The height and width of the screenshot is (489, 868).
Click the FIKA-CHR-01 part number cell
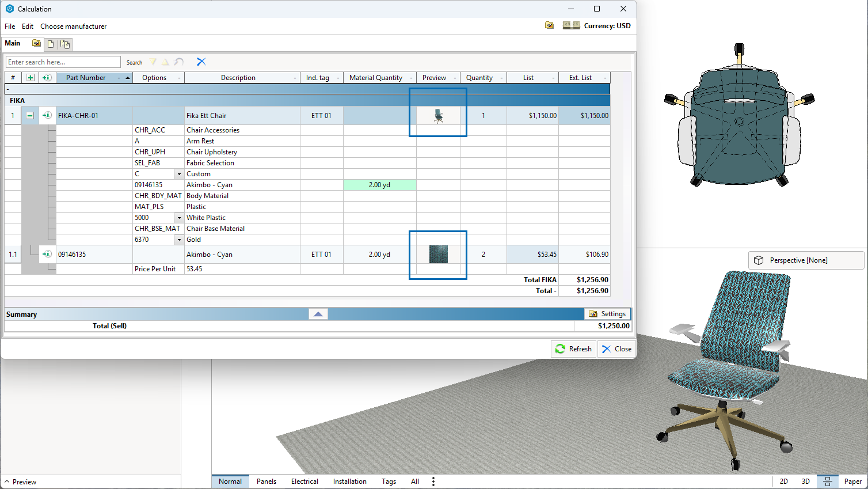[94, 116]
